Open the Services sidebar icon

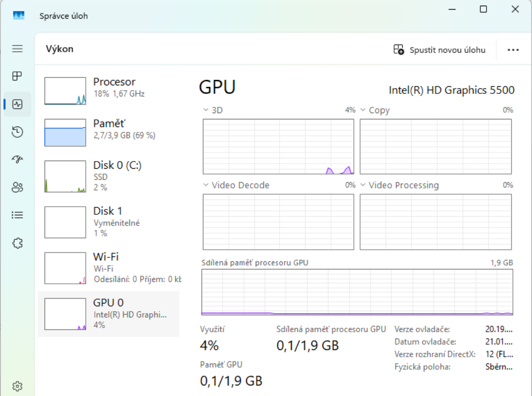[17, 242]
